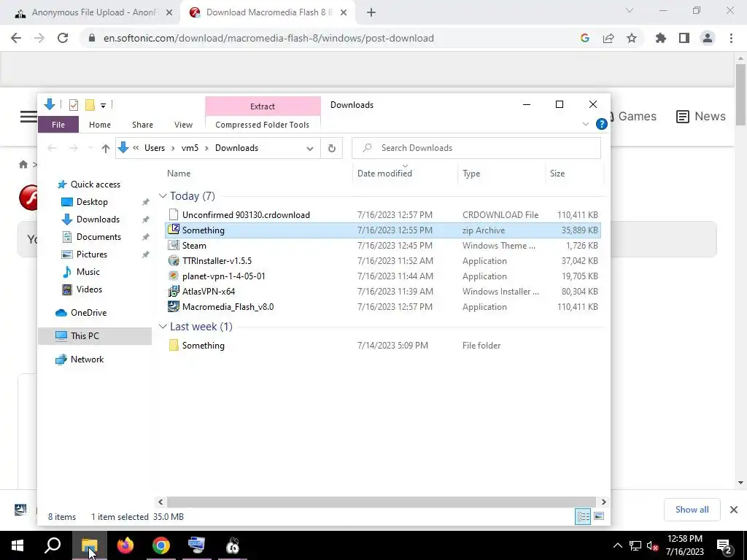The height and width of the screenshot is (560, 747).
Task: Launch Firefox from the taskbar
Action: 125,545
